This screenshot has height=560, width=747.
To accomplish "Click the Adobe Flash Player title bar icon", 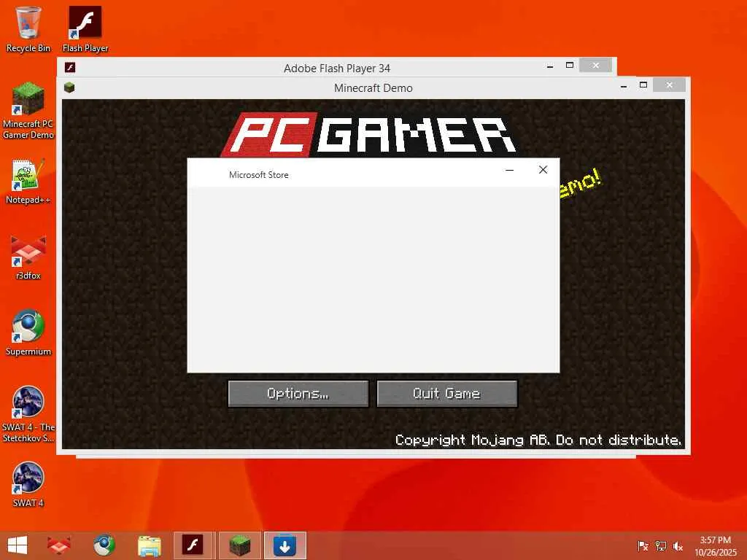I will 70,68.
